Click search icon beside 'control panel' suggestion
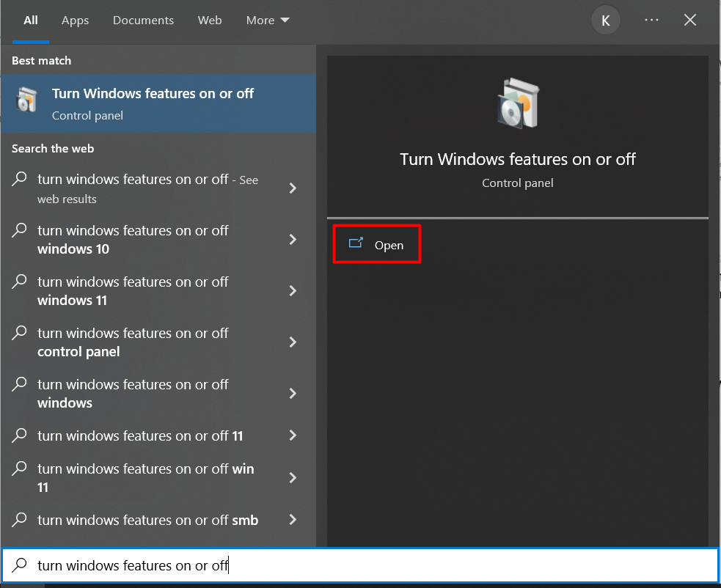Image resolution: width=721 pixels, height=588 pixels. point(19,333)
